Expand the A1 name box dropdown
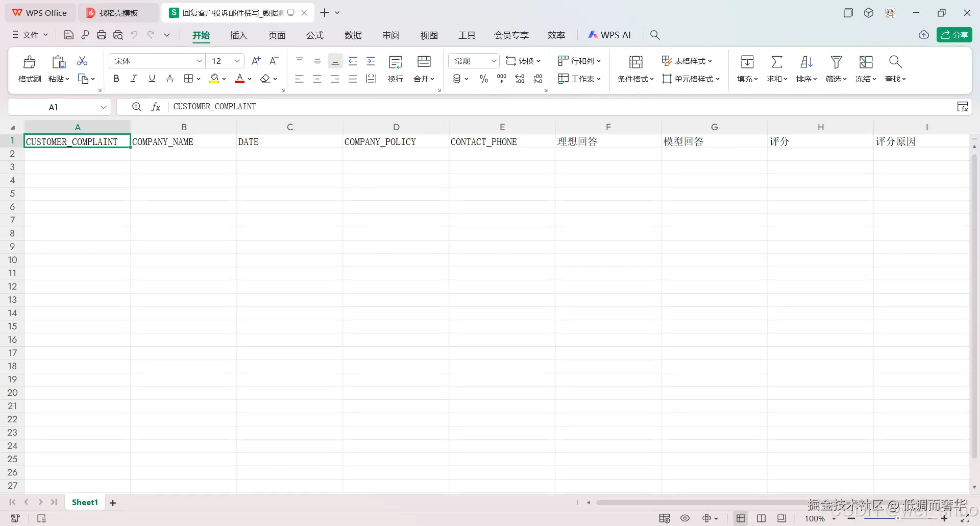 103,107
